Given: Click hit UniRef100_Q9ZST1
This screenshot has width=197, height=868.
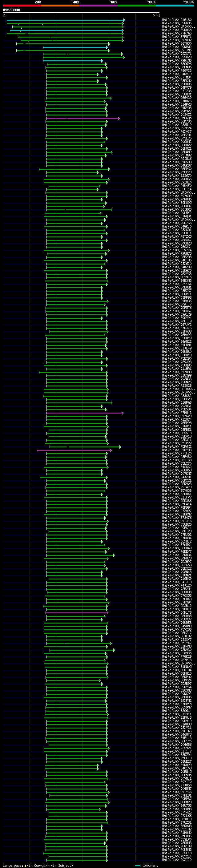Looking at the screenshot, I should click(177, 54).
